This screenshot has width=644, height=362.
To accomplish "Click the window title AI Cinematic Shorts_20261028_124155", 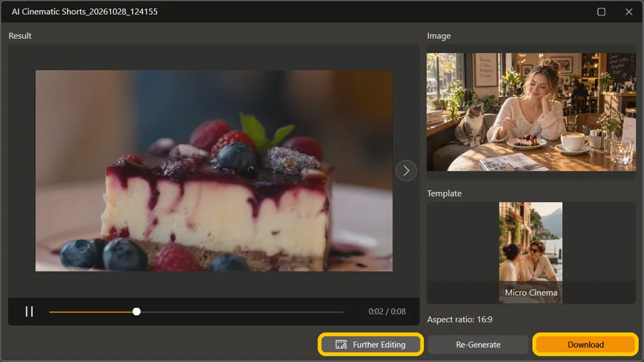I will pyautogui.click(x=84, y=12).
